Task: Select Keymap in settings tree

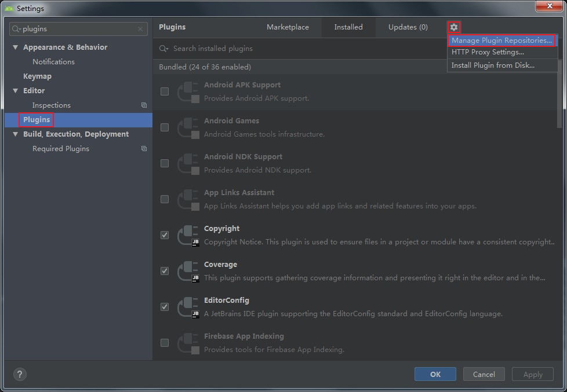Action: 37,76
